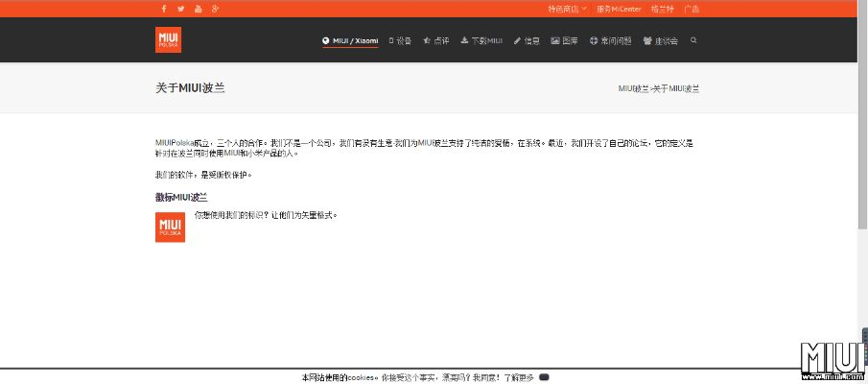Image resolution: width=868 pixels, height=384 pixels.
Task: Open the Twitter social icon
Action: 180,9
